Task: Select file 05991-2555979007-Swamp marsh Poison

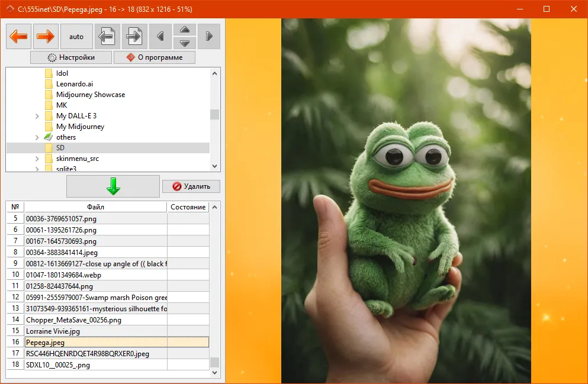Action: (95, 298)
